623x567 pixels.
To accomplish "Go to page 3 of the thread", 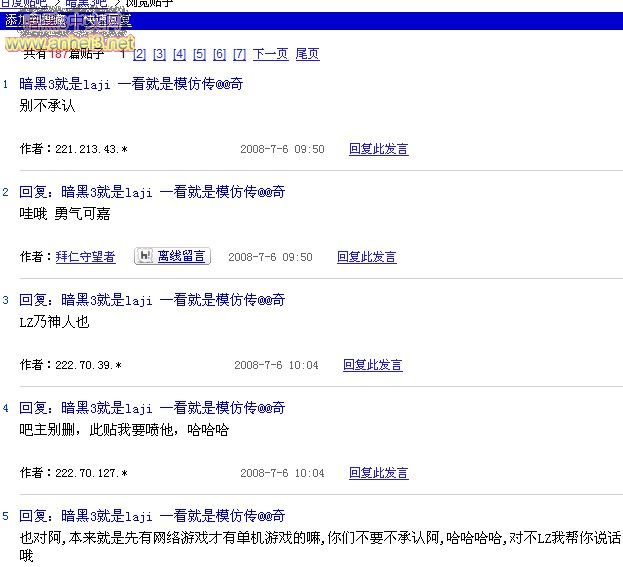I will point(160,54).
